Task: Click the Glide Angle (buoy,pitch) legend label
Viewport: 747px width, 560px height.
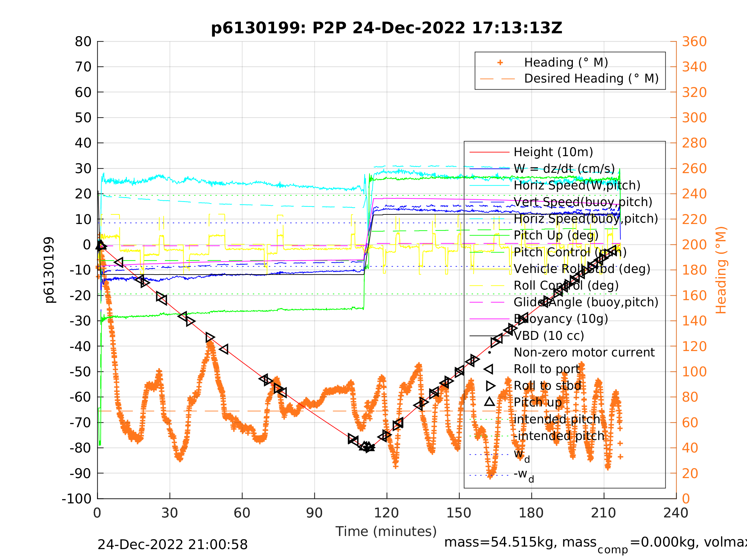Action: [x=586, y=302]
